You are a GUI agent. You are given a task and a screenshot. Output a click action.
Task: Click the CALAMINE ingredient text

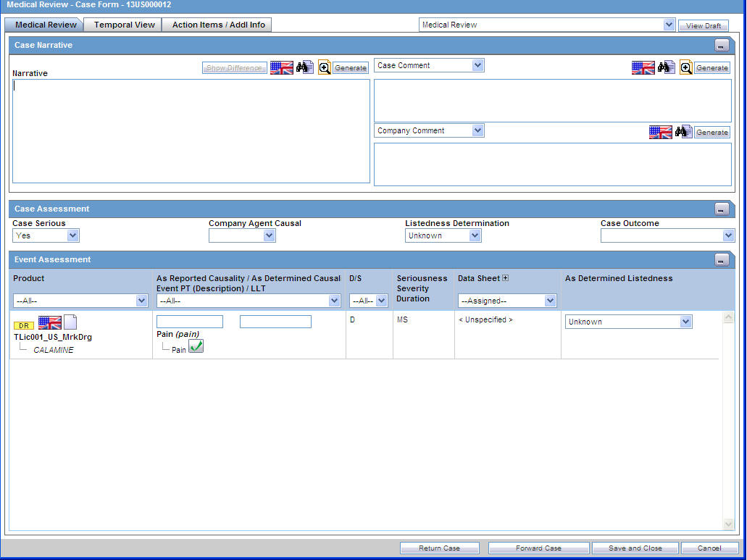tap(54, 350)
